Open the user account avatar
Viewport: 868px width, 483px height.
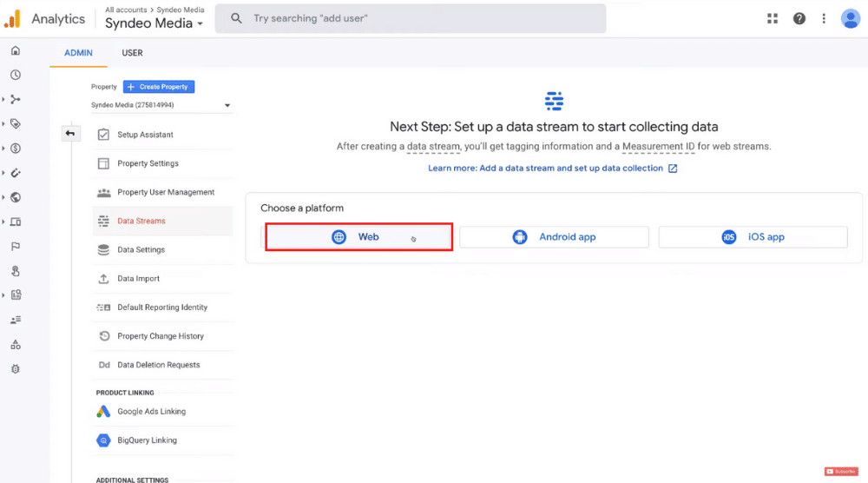point(850,18)
